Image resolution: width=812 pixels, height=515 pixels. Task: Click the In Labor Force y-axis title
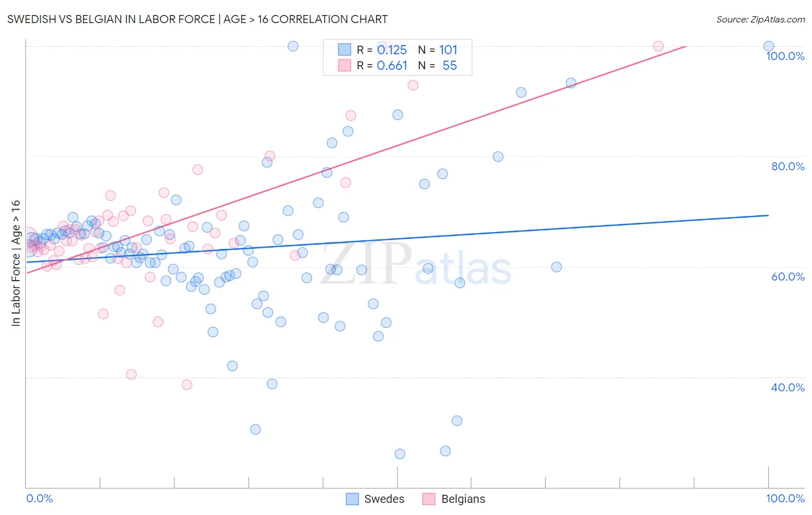tap(16, 263)
